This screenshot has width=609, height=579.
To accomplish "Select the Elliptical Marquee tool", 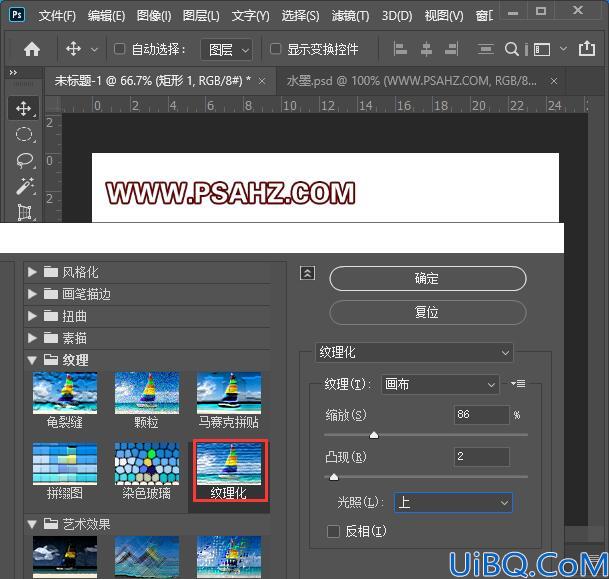I will [24, 135].
